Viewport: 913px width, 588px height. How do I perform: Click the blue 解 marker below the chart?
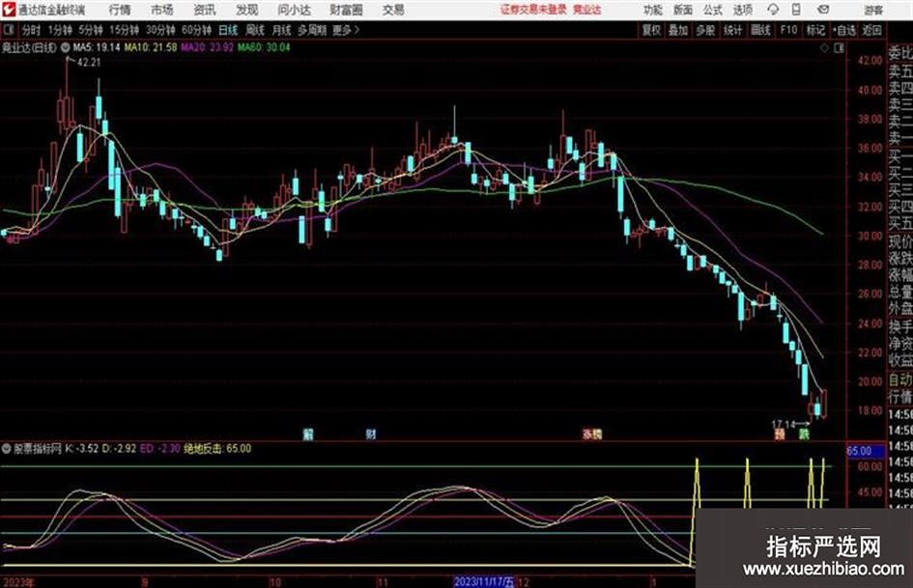[x=308, y=434]
